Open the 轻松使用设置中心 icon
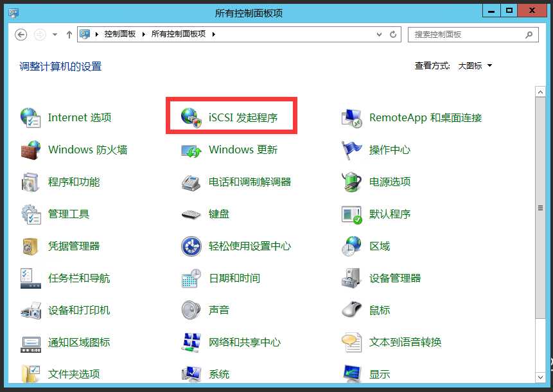Image resolution: width=553 pixels, height=392 pixels. point(191,246)
